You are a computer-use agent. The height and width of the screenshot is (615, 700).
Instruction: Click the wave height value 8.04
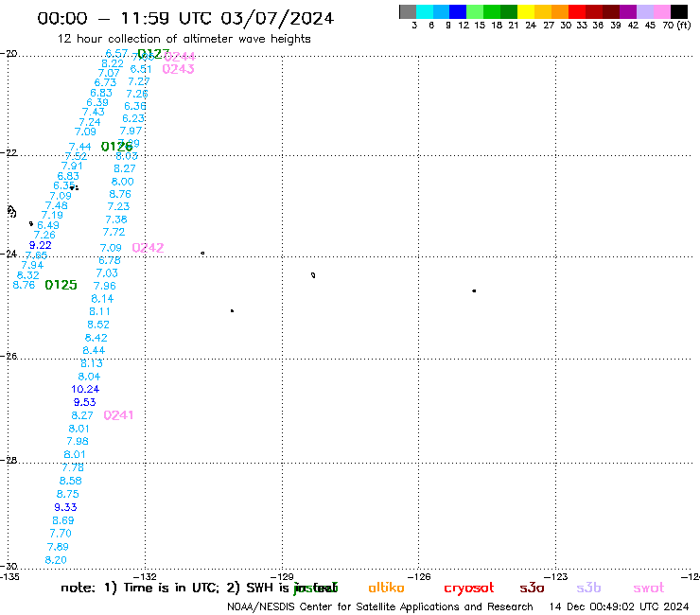coord(89,377)
